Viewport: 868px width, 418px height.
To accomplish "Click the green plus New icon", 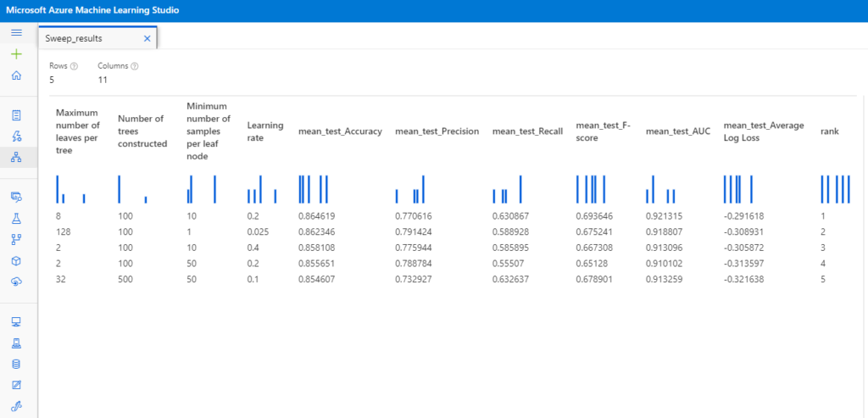I will [x=17, y=53].
